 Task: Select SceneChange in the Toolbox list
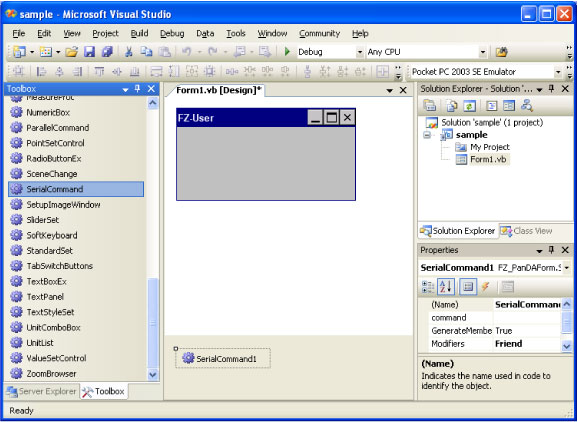tap(52, 174)
